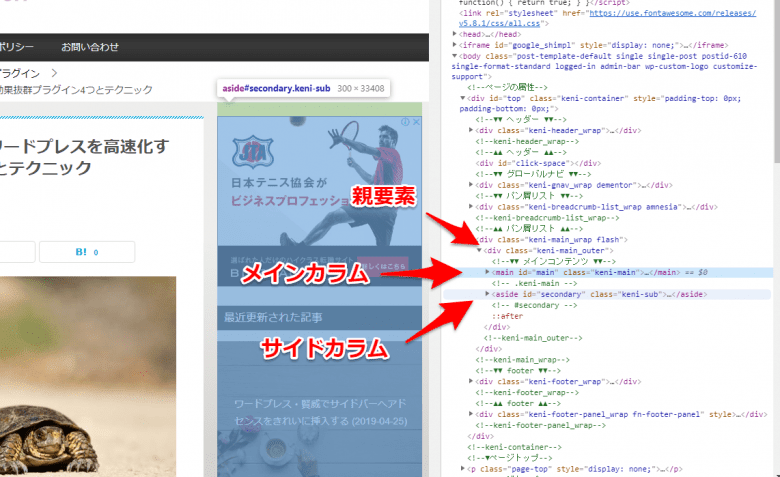The image size is (780, 477).
Task: Collapse the div id="top" keni-container node
Action: [x=463, y=98]
